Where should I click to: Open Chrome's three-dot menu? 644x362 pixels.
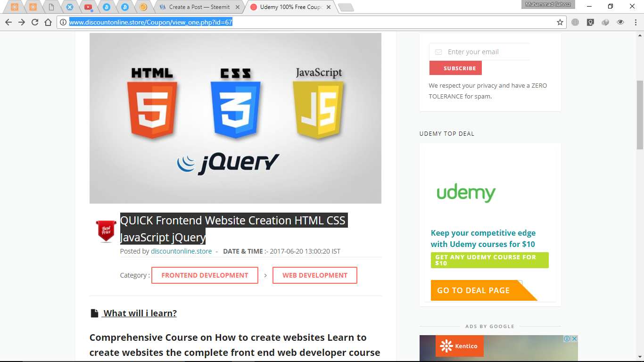point(635,22)
